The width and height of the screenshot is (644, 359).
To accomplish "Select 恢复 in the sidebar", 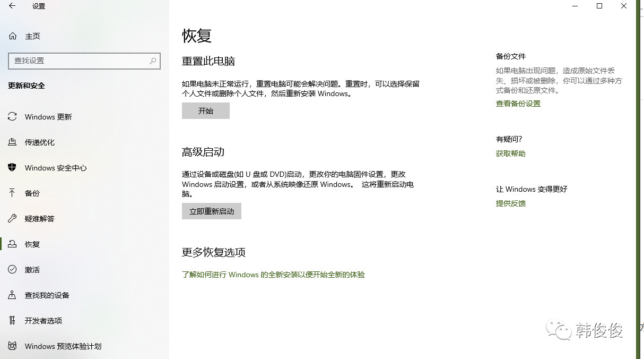I will point(31,244).
